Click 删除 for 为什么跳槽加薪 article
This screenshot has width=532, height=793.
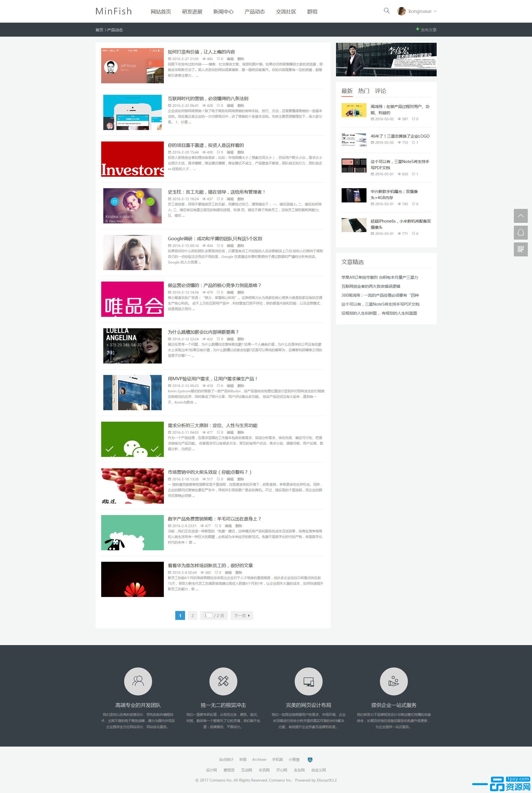tap(240, 339)
